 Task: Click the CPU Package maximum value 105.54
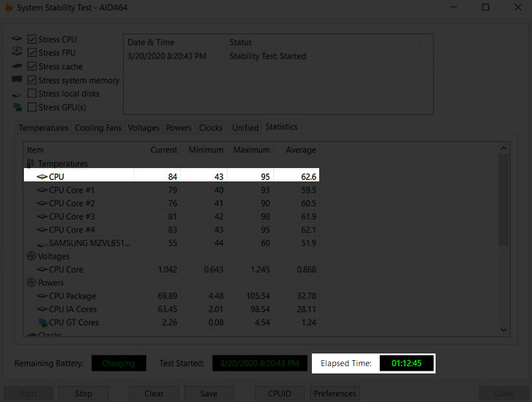(258, 296)
